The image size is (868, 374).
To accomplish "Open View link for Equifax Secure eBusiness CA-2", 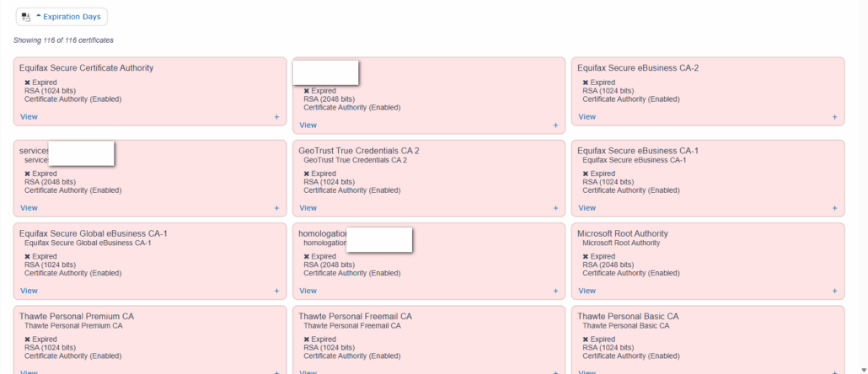I will tap(587, 117).
